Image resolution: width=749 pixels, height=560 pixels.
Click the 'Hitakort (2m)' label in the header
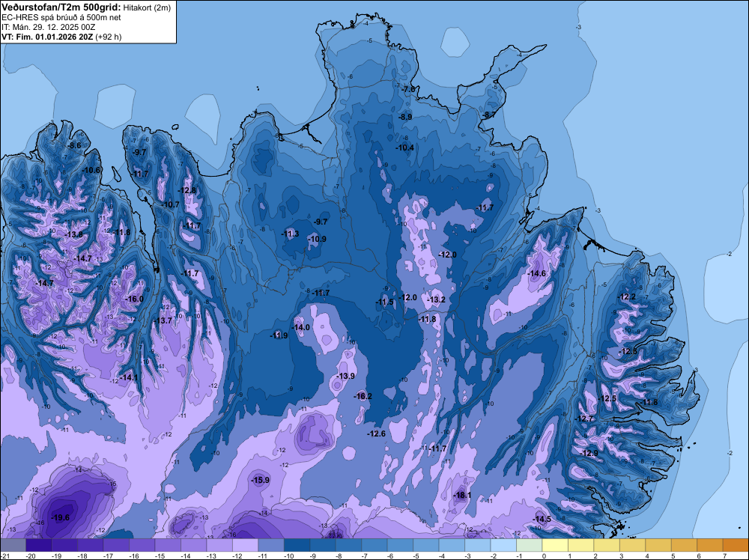147,7
